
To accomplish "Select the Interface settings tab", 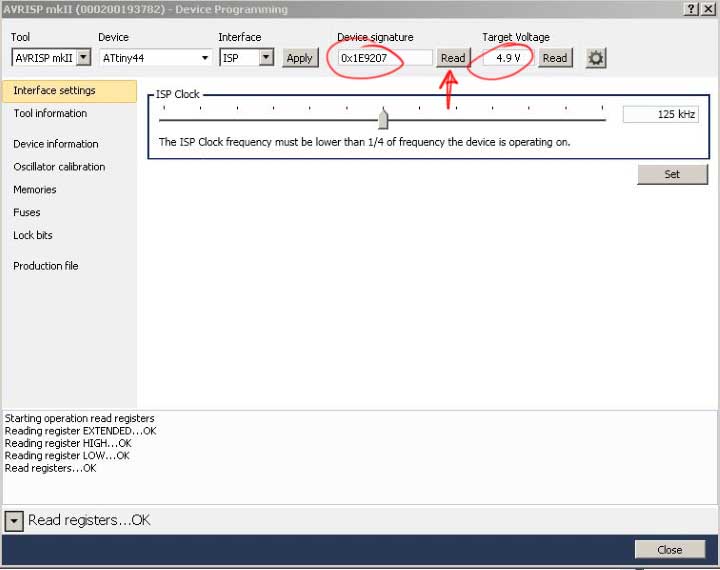I will [x=69, y=90].
